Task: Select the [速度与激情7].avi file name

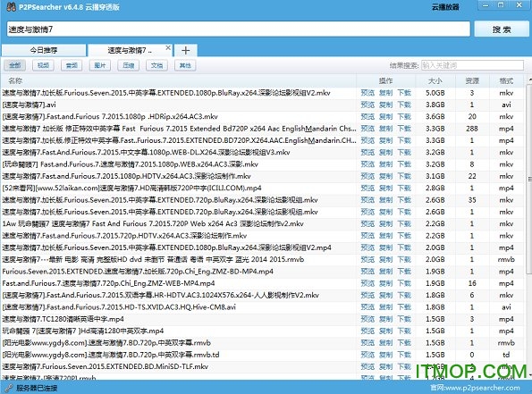Action: pyautogui.click(x=30, y=105)
